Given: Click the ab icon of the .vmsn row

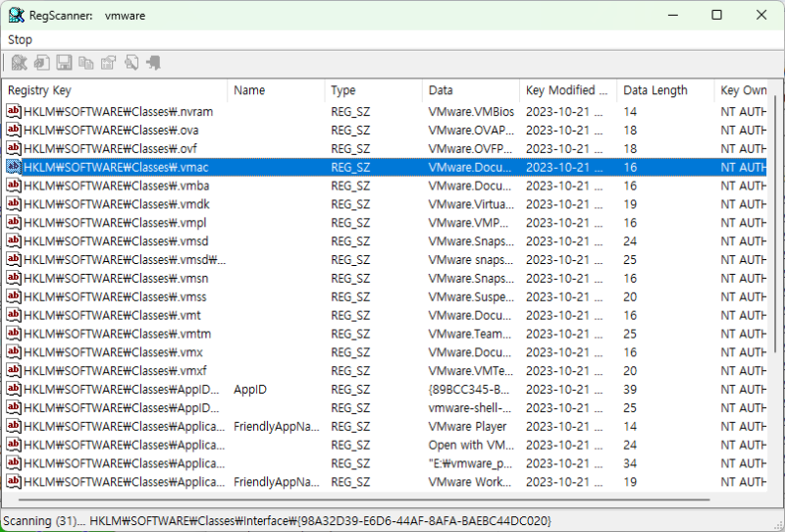Looking at the screenshot, I should point(14,278).
